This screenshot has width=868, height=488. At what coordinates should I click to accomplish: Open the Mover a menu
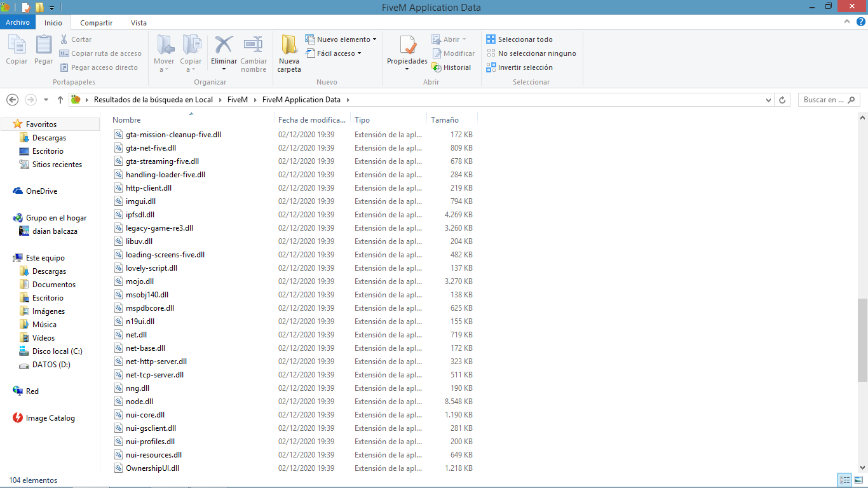(x=164, y=53)
